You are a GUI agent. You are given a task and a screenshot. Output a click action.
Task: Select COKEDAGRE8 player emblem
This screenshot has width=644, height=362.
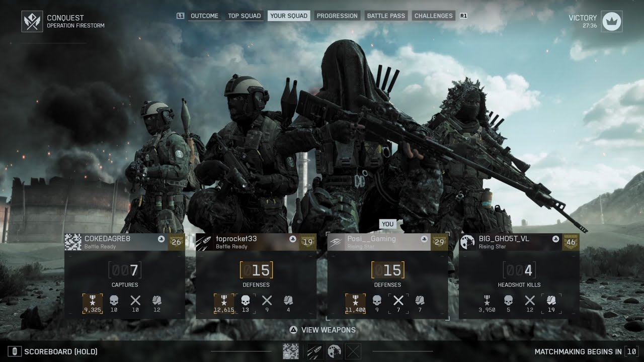click(x=73, y=242)
